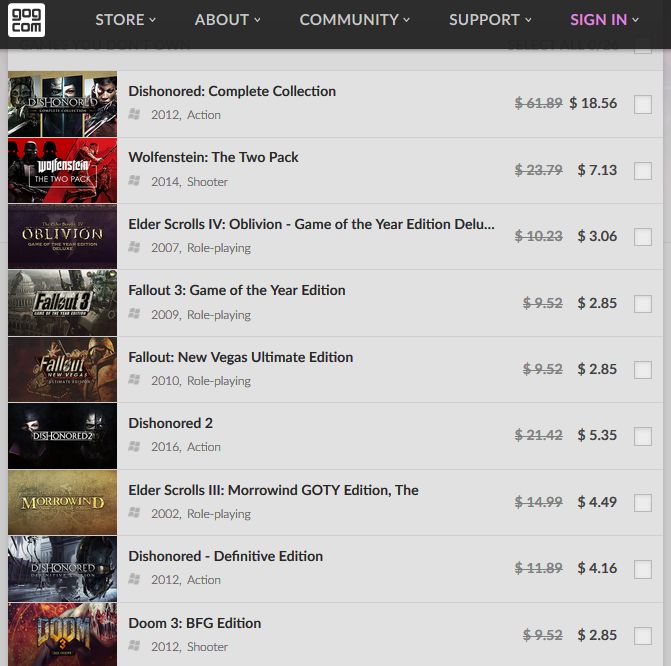Open Elder Scrolls IV: Oblivion title link
The height and width of the screenshot is (666, 671).
point(311,224)
